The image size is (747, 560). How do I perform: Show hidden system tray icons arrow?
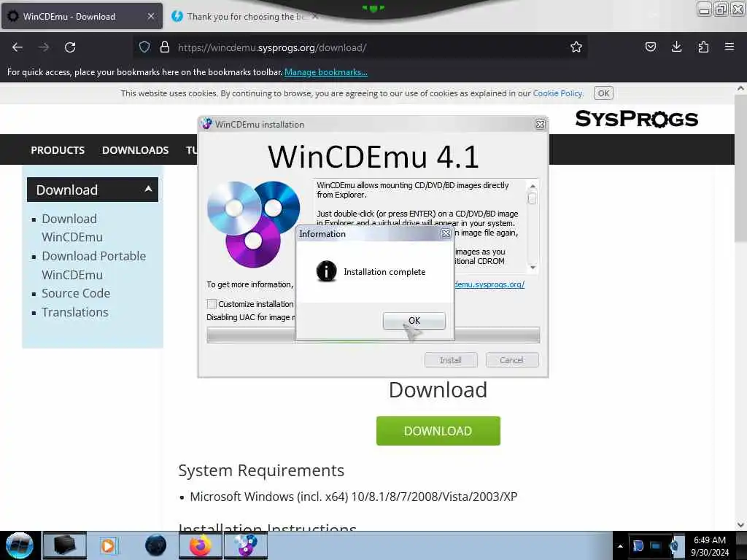tap(620, 546)
